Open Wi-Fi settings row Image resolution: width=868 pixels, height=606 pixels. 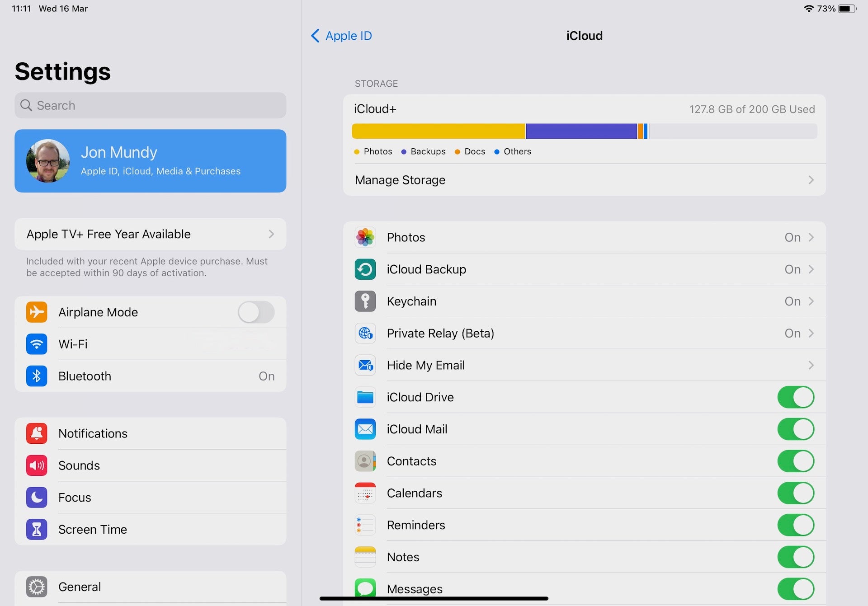[151, 344]
